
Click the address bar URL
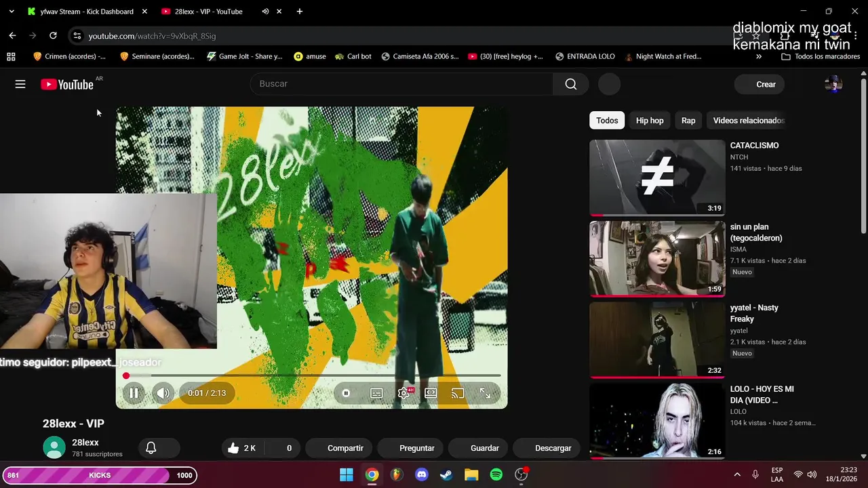click(152, 36)
